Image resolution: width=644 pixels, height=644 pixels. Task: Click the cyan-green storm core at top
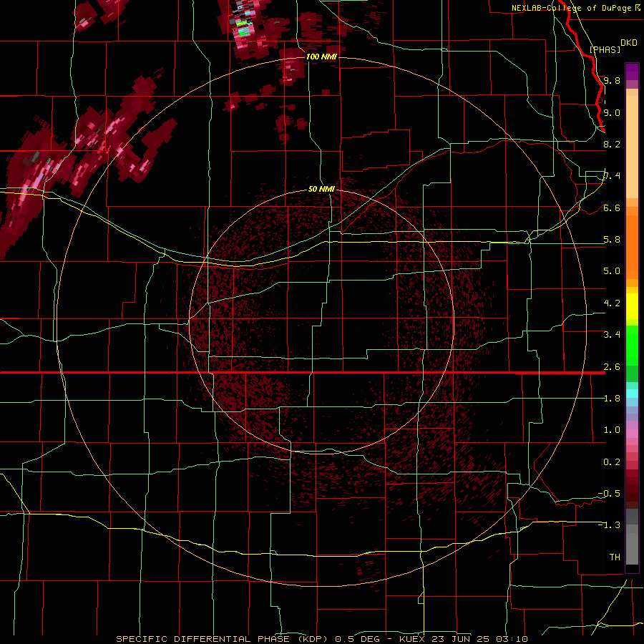tap(243, 31)
